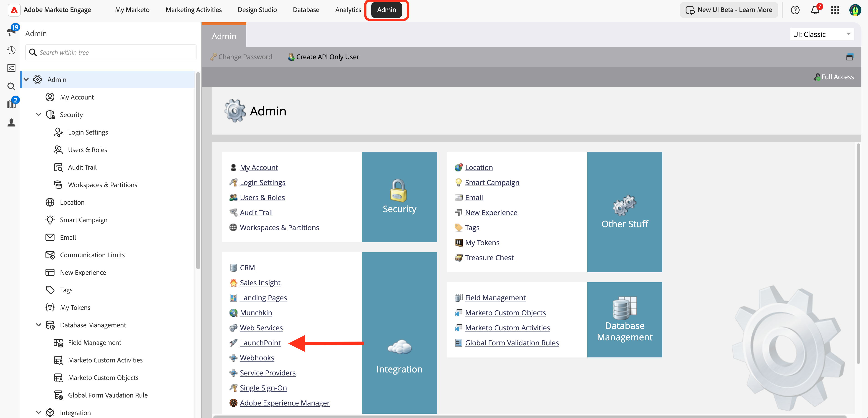The height and width of the screenshot is (418, 868).
Task: Click the Adobe Experience Manager icon
Action: click(x=233, y=403)
